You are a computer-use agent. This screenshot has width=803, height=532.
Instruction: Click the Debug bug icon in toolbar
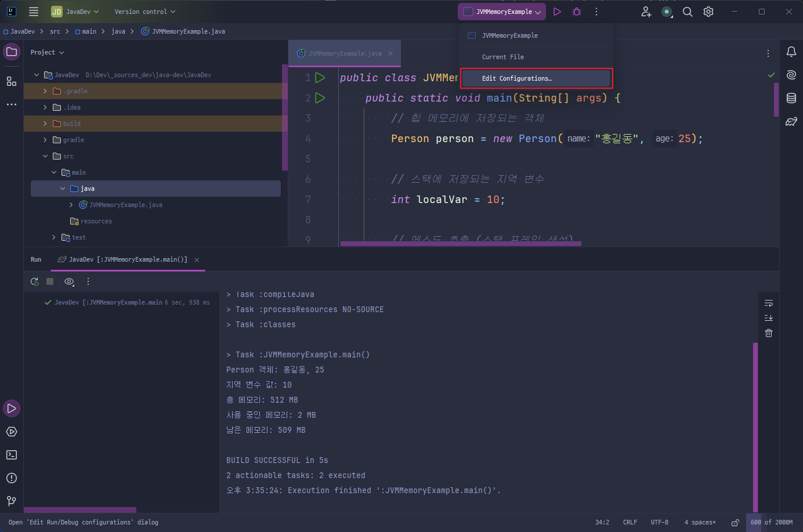576,12
